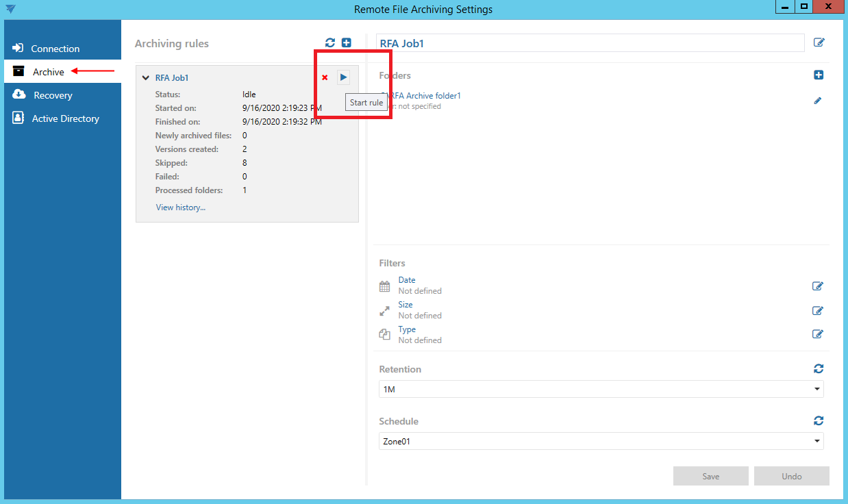
Task: Start the RFA Job1 rule with play icon
Action: click(x=343, y=77)
